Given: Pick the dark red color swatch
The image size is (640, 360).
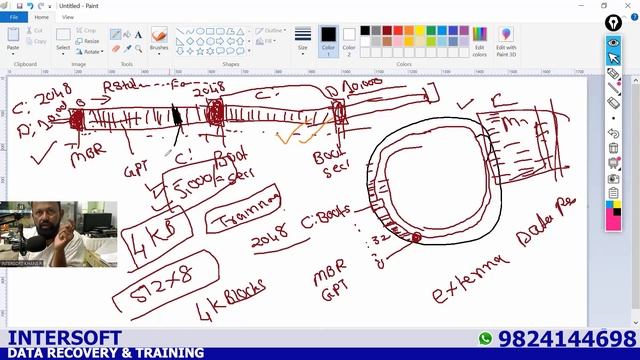Looking at the screenshot, I should (x=387, y=31).
